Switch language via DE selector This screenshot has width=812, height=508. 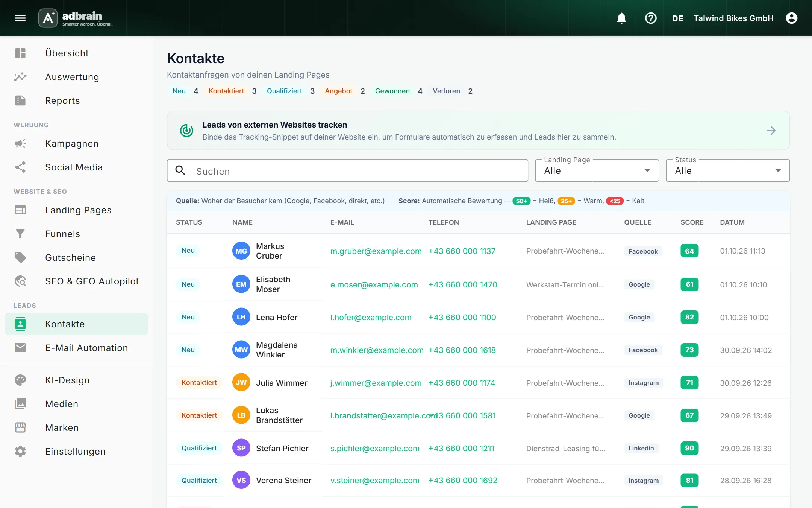(x=677, y=18)
